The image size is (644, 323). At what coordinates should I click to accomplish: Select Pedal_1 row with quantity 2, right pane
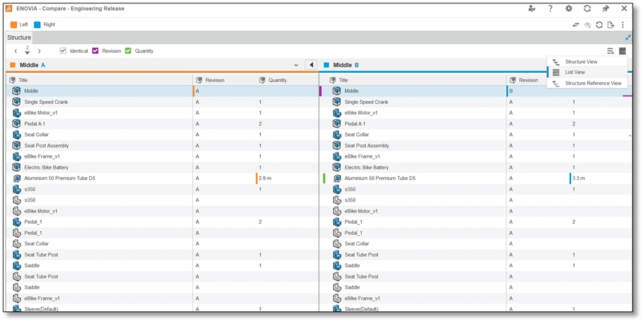476,222
